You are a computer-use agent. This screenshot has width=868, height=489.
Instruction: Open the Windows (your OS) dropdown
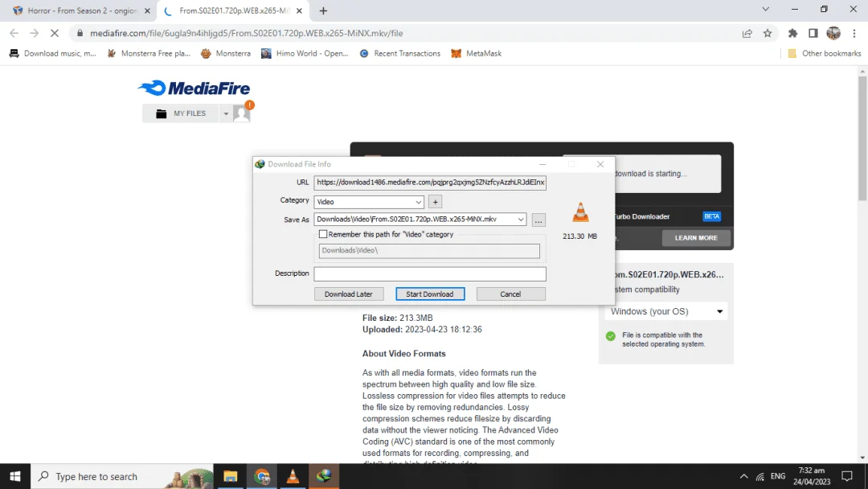(666, 311)
